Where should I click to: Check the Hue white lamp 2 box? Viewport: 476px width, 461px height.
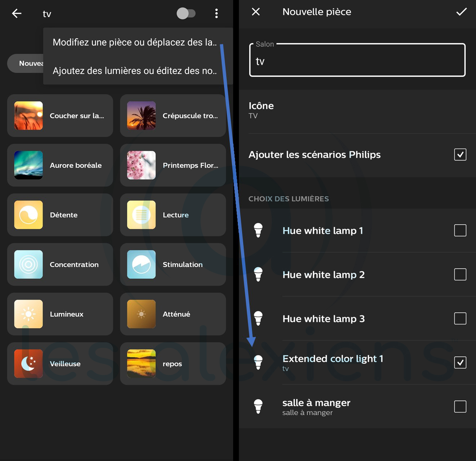point(460,274)
